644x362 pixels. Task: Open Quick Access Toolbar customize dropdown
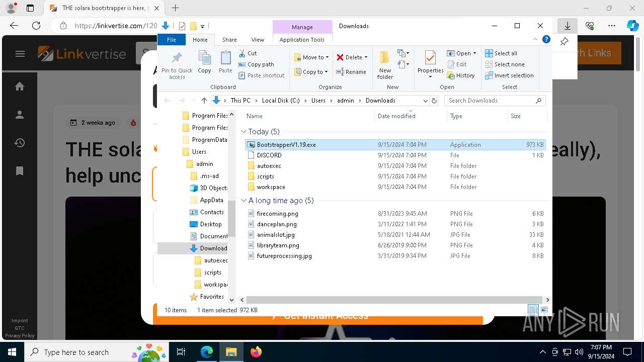(x=202, y=26)
